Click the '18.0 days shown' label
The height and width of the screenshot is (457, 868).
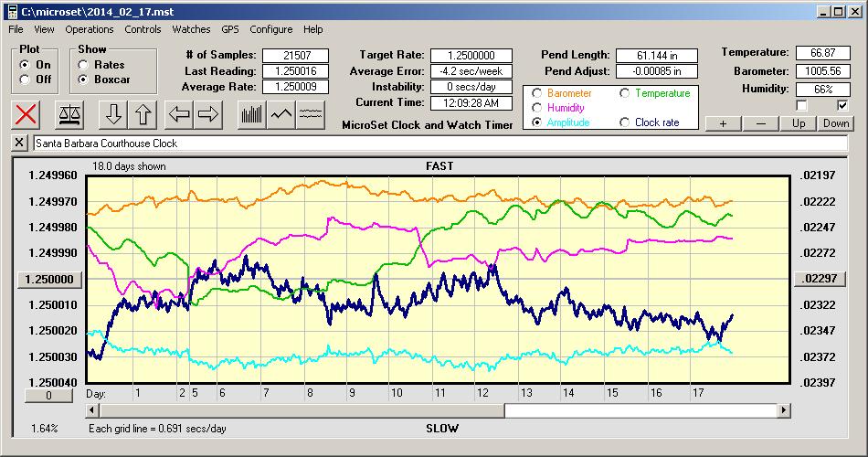[x=129, y=166]
